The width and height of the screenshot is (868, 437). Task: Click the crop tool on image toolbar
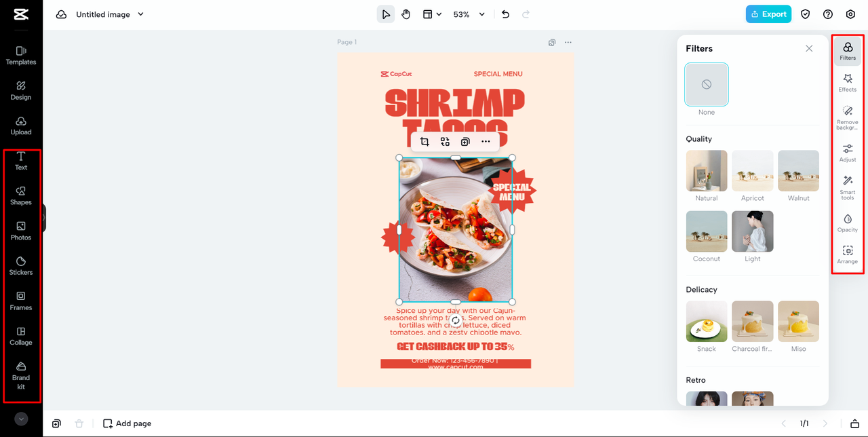(425, 142)
